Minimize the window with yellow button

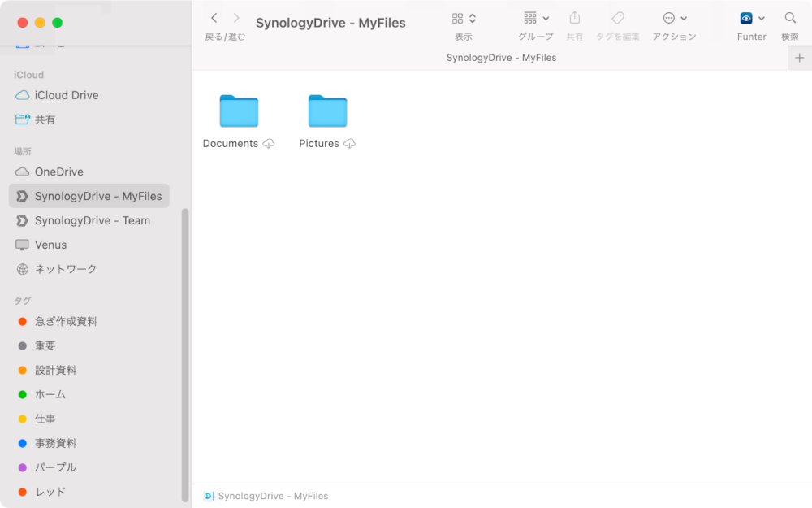coord(40,22)
